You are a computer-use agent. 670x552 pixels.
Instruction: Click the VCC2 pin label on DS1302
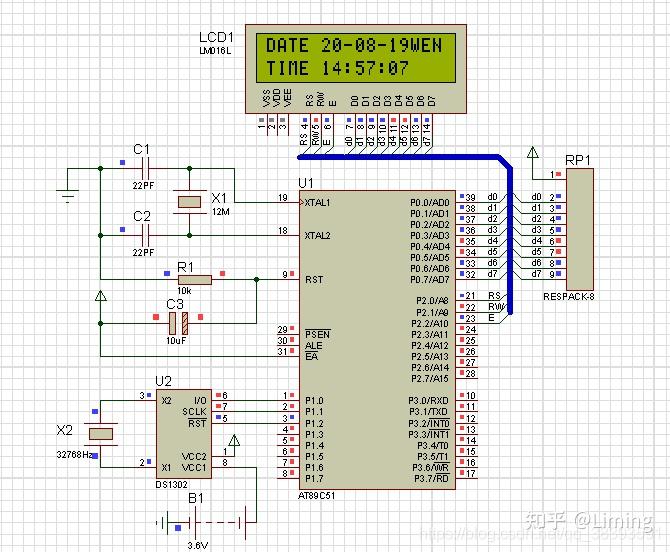click(x=194, y=456)
